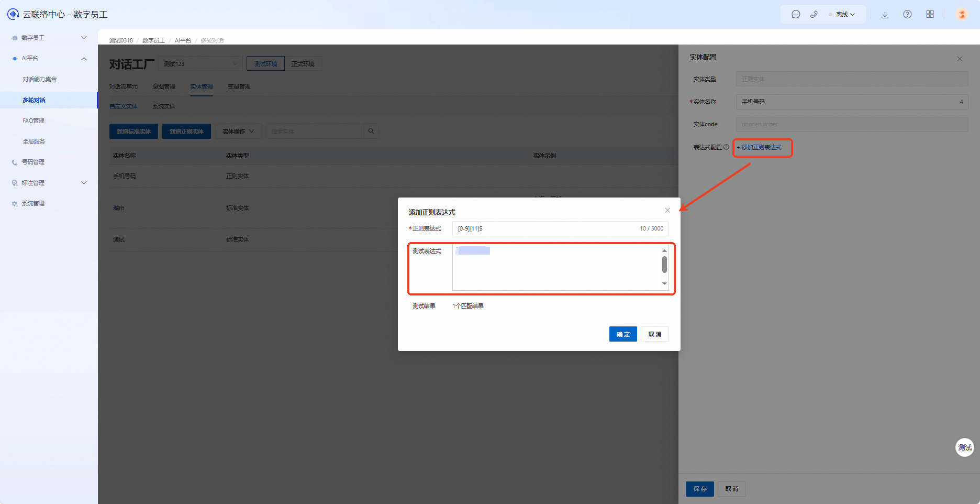Screen dimensions: 980x504
Task: Open 对话能力集合 in the sidebar
Action: pyautogui.click(x=40, y=80)
